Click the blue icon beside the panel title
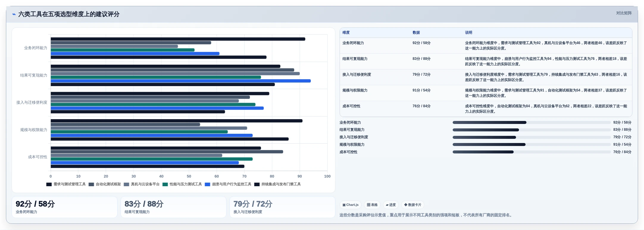Screen dimensions: 644x230 click(x=14, y=14)
